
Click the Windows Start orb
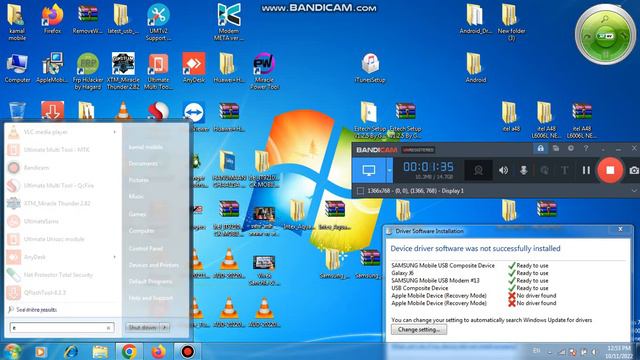[12, 351]
